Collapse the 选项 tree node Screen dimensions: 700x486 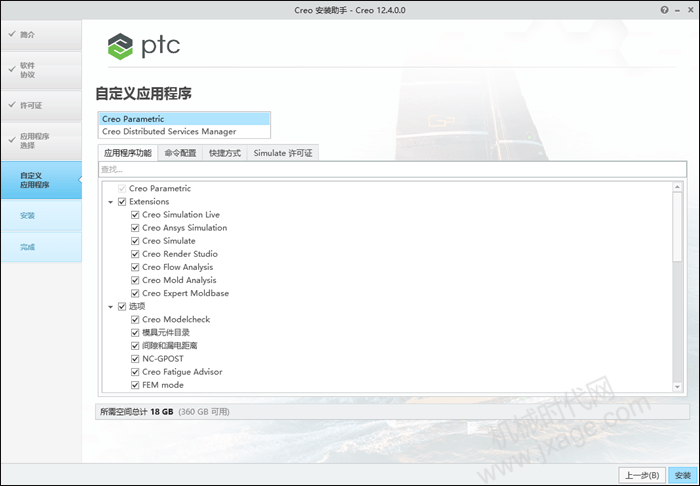pos(110,307)
